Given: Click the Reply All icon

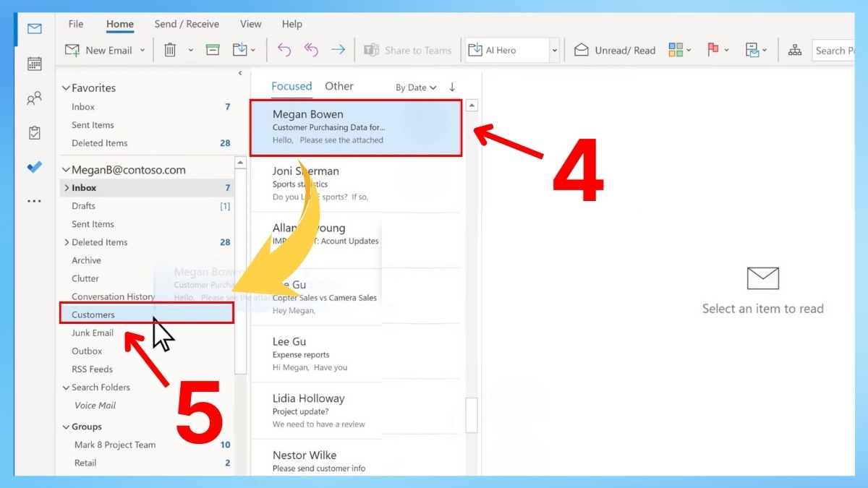Looking at the screenshot, I should (x=311, y=50).
